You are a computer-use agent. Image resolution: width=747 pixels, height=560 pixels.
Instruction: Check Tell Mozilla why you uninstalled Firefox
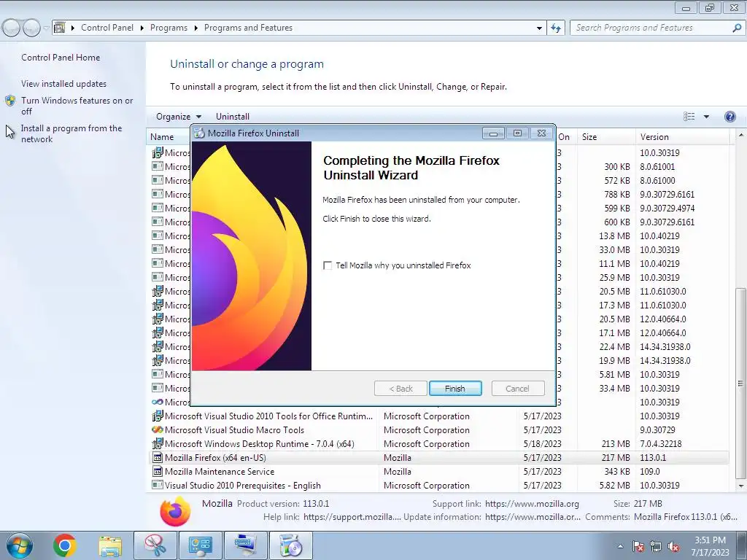click(x=328, y=265)
